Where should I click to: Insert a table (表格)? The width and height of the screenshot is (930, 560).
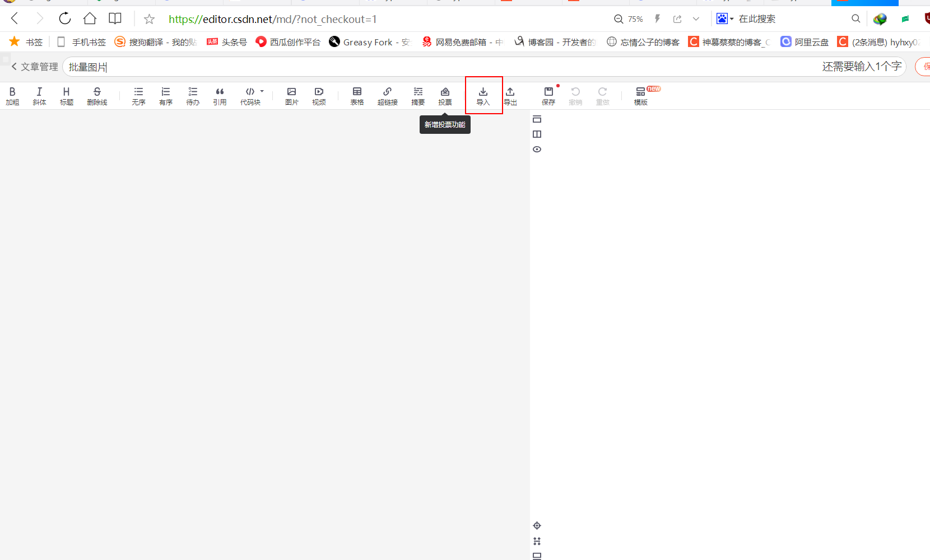coord(357,96)
